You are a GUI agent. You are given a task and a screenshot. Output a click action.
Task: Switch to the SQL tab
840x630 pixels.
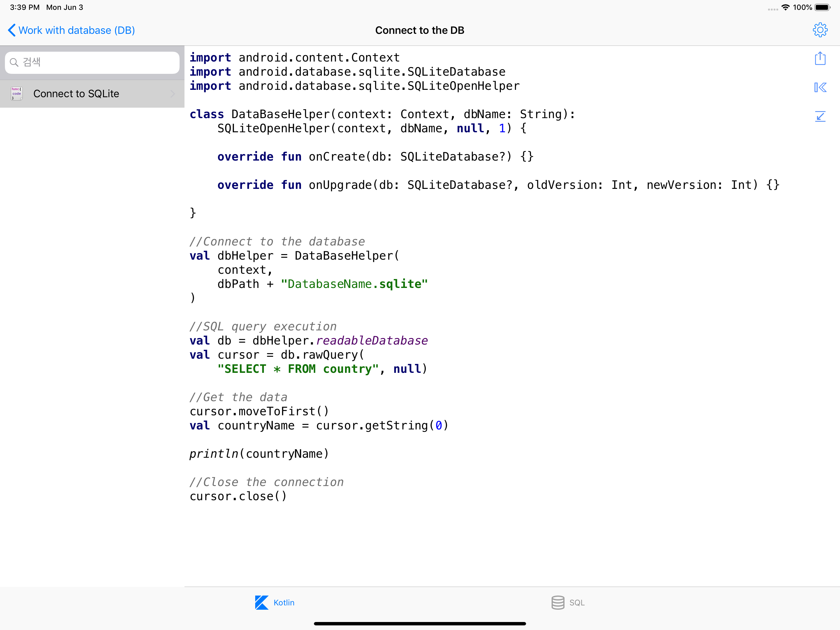(577, 602)
